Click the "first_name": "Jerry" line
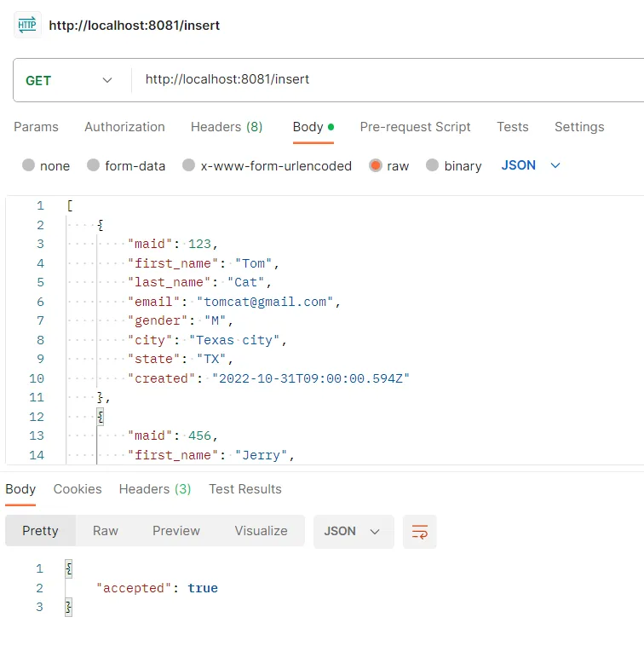This screenshot has height=669, width=644. pyautogui.click(x=211, y=456)
